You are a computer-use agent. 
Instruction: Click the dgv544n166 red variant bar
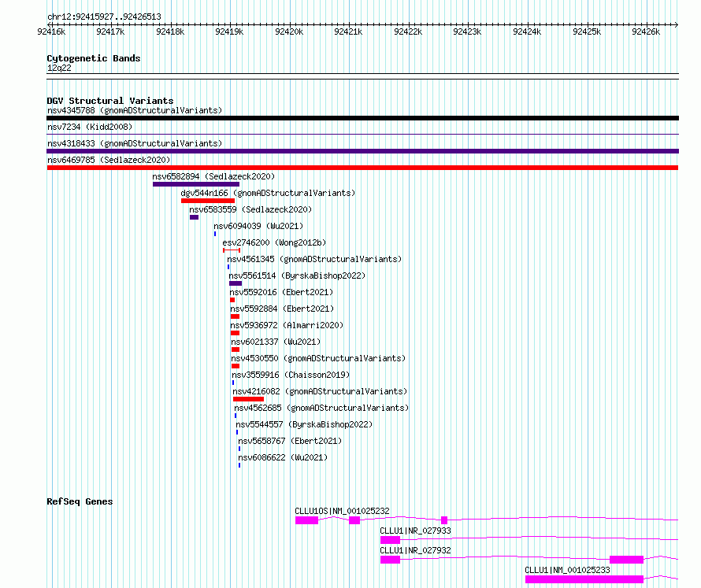(x=208, y=201)
